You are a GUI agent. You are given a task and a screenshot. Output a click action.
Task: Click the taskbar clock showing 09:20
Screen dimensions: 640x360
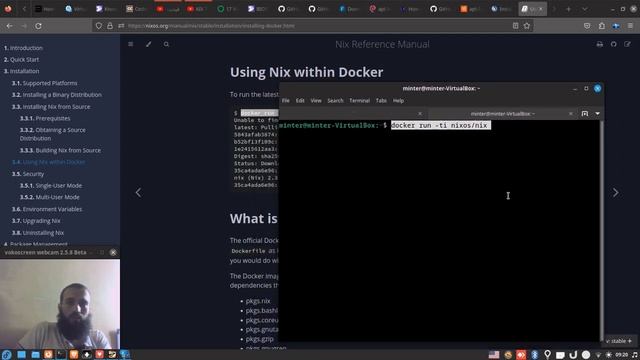point(622,355)
